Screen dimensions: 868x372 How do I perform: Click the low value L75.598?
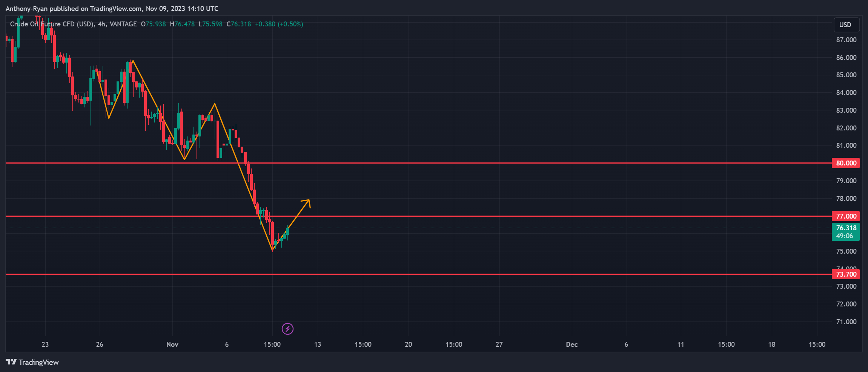[210, 24]
